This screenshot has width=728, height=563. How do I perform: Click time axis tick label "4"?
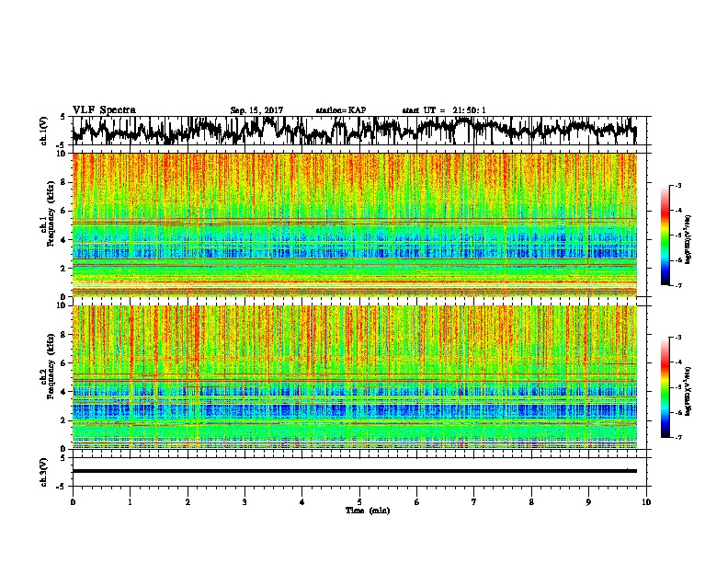(x=302, y=502)
